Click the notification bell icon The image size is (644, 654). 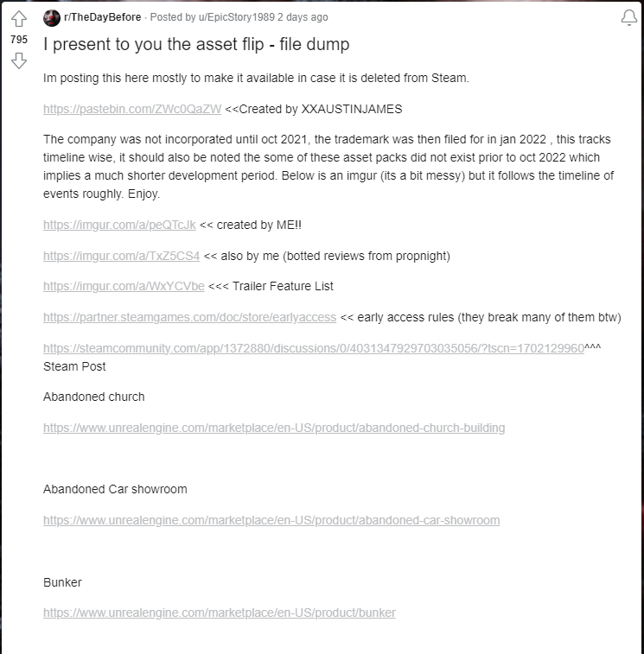point(628,19)
